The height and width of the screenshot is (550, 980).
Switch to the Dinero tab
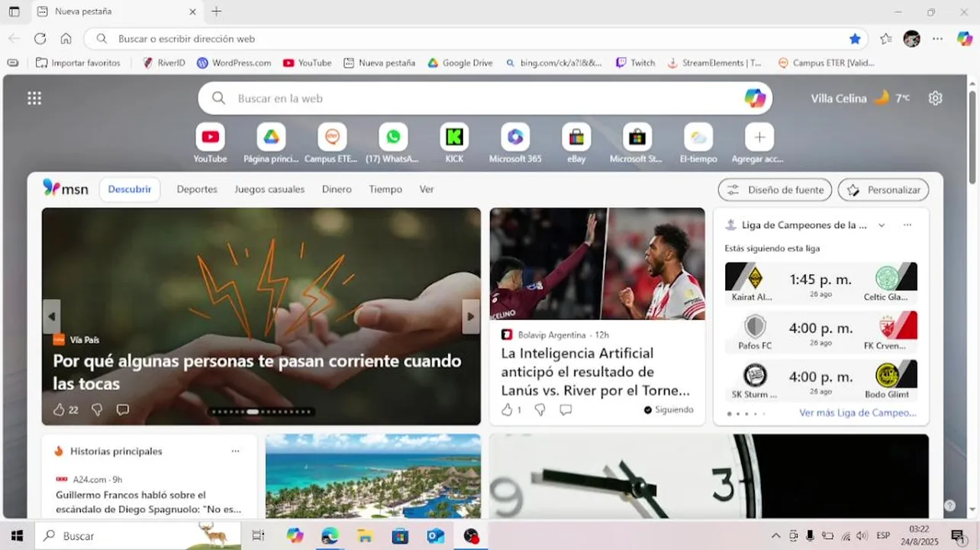pos(337,189)
